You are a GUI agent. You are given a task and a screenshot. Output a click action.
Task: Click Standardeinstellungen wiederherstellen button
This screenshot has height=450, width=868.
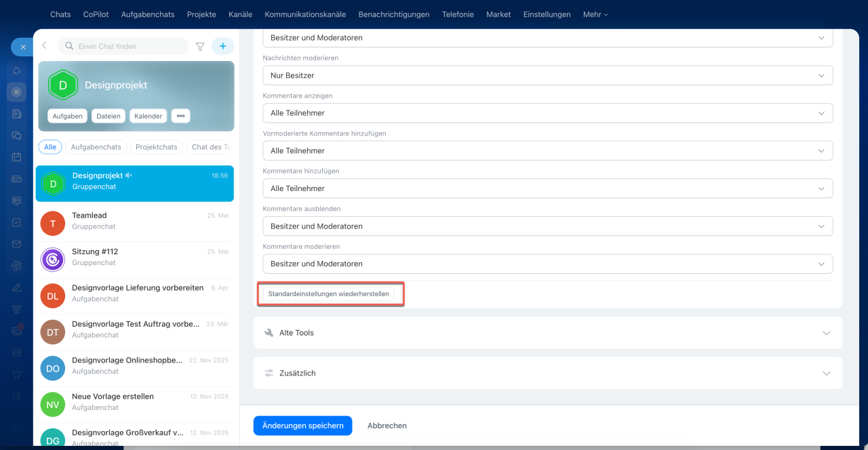coord(329,294)
